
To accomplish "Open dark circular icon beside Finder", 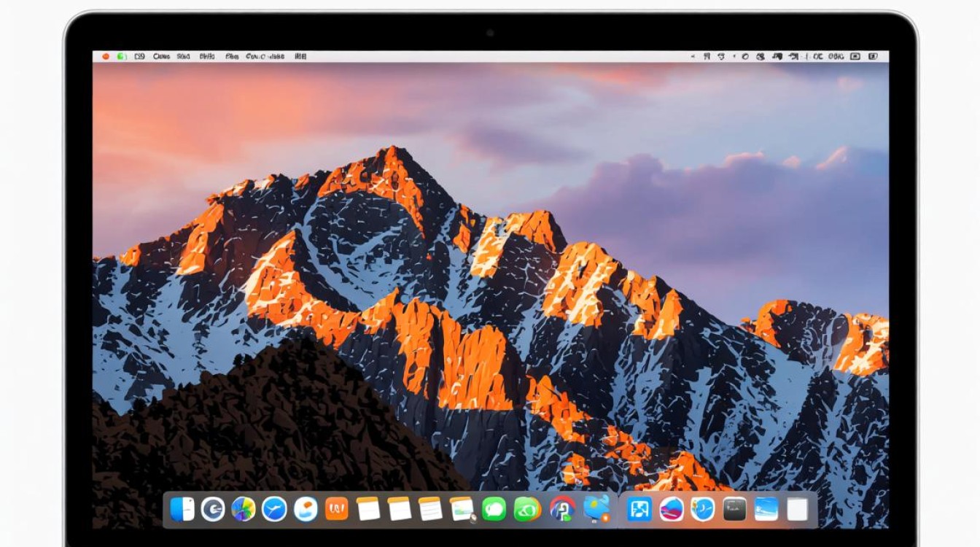I will pyautogui.click(x=212, y=508).
